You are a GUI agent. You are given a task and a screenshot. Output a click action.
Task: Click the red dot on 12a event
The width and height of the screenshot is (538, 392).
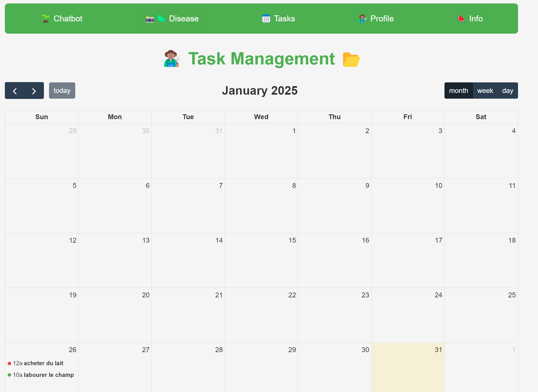(9, 363)
